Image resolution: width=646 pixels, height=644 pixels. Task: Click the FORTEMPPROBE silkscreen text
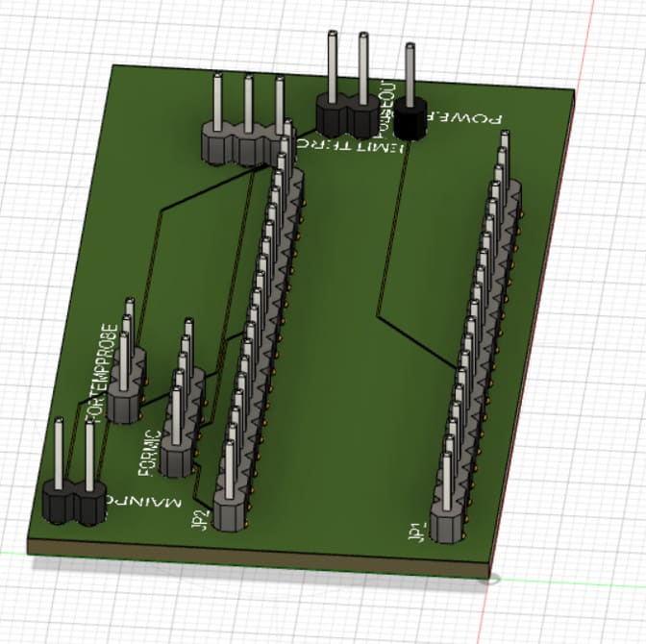(102, 374)
